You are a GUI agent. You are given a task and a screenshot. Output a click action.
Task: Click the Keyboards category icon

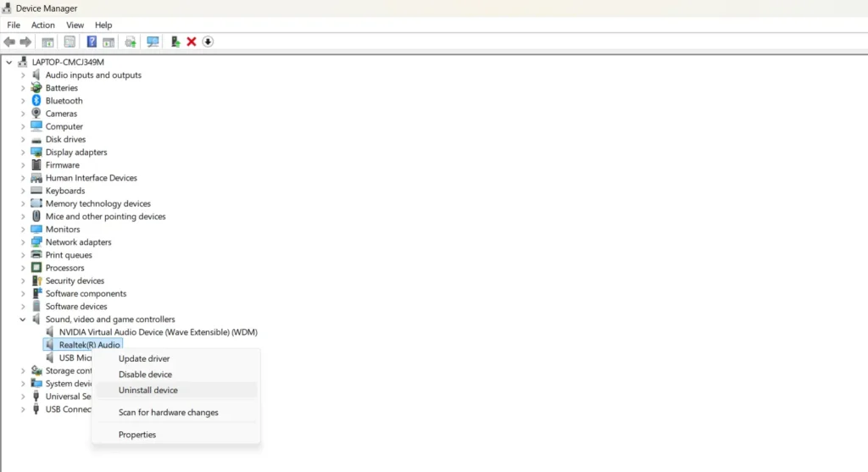[x=36, y=191]
